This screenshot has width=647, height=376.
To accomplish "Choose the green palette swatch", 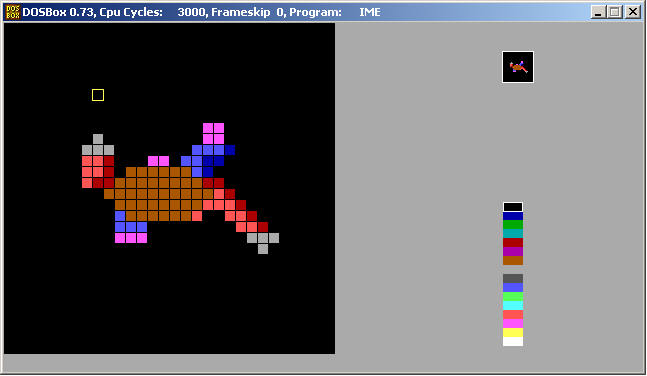I will (513, 225).
